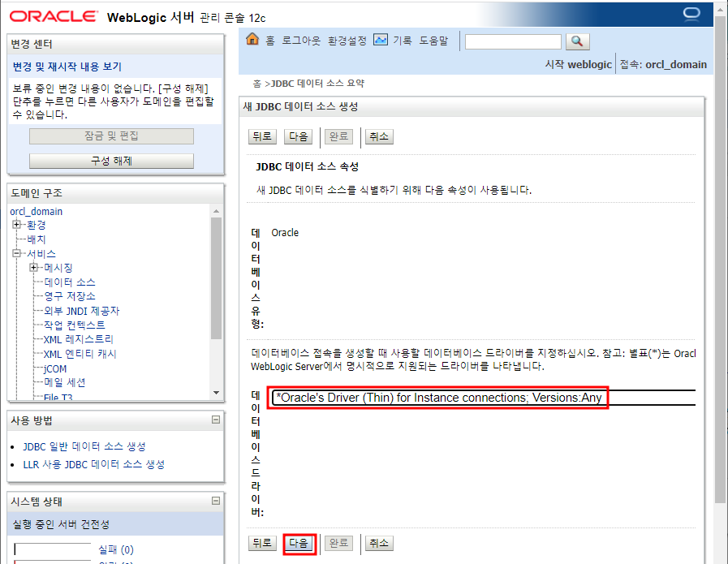
Task: Collapse the 시스템 상태 panel
Action: 215,501
